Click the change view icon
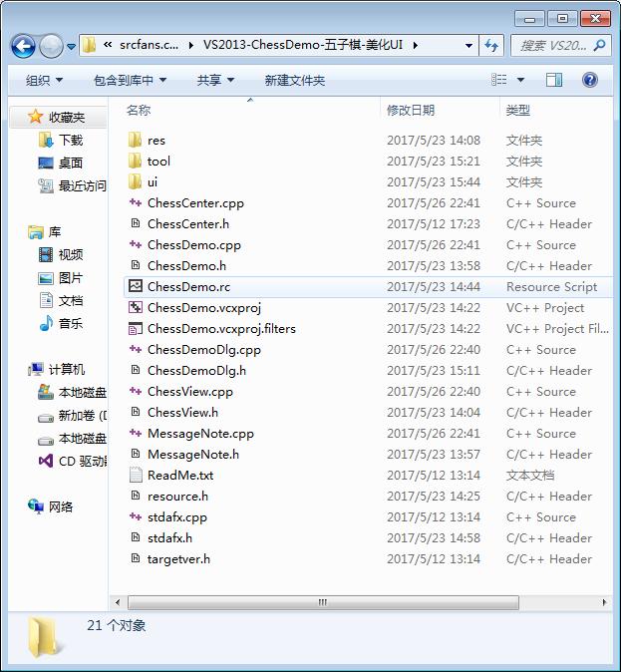Screen dimensions: 621x672 [498, 80]
